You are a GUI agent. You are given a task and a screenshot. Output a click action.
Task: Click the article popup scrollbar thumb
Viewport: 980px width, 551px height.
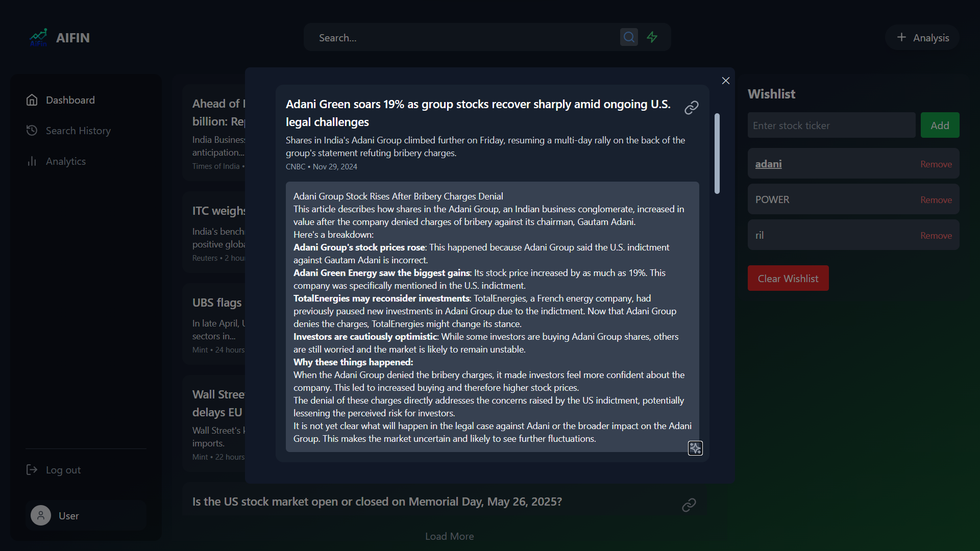pyautogui.click(x=717, y=154)
